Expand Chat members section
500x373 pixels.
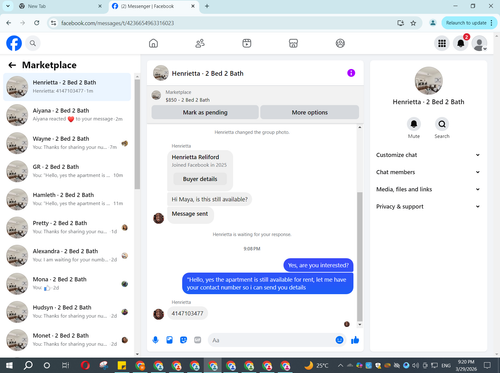(x=428, y=172)
